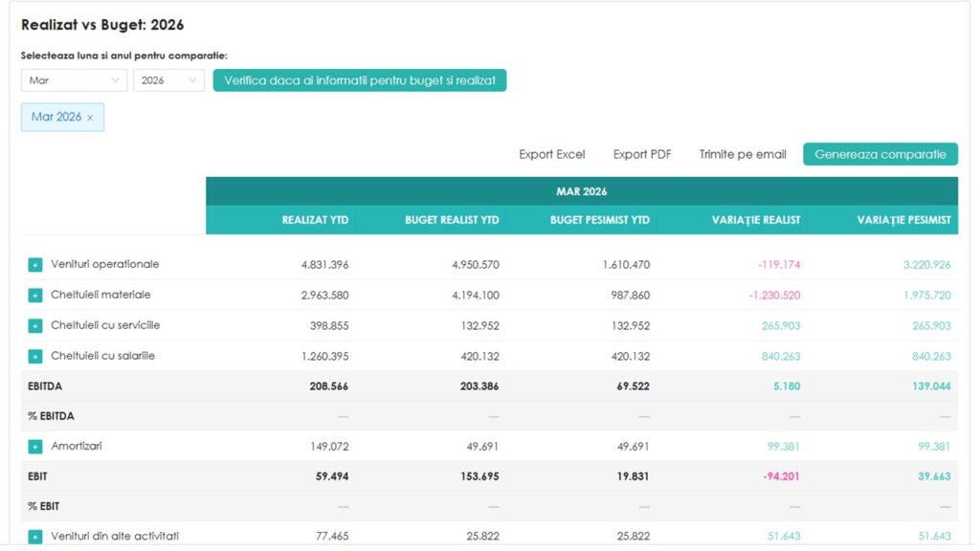Screen dimensions: 980x551
Task: Expand Cheltuieli cu salariile plus icon
Action: (35, 356)
